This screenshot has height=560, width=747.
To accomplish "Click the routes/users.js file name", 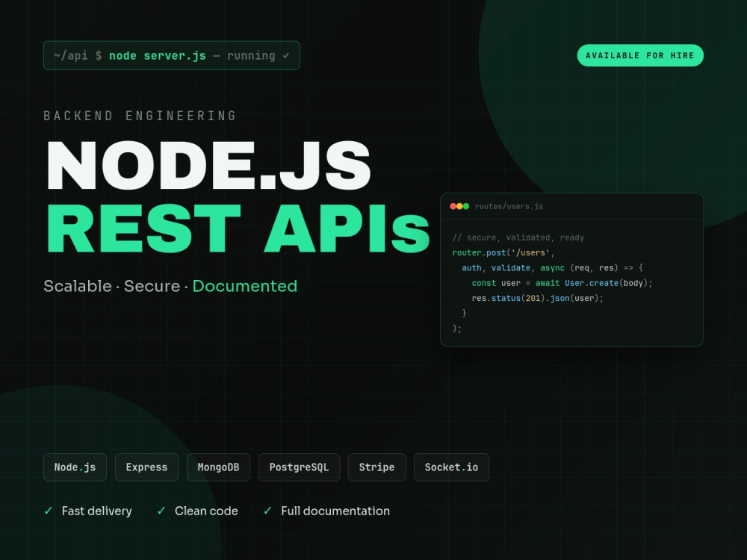I will point(509,206).
